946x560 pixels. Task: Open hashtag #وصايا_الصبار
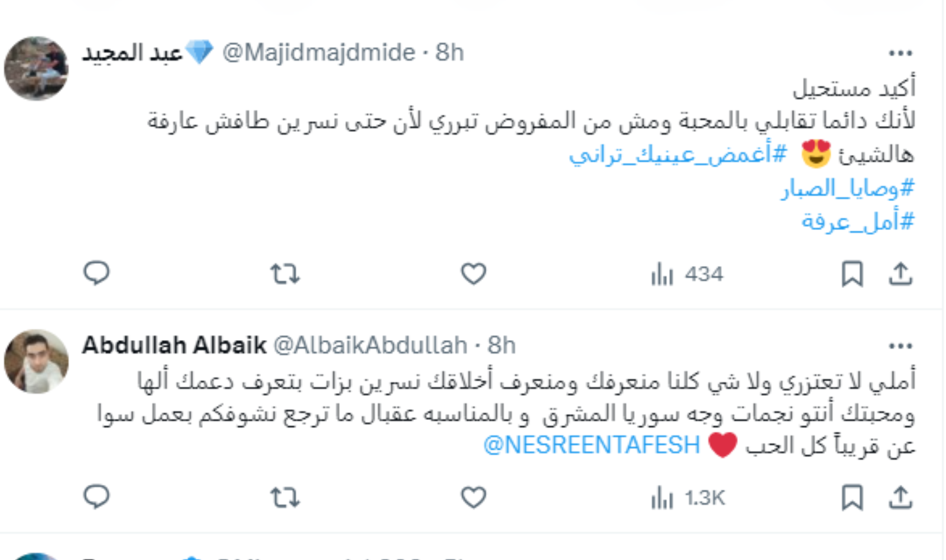click(848, 189)
